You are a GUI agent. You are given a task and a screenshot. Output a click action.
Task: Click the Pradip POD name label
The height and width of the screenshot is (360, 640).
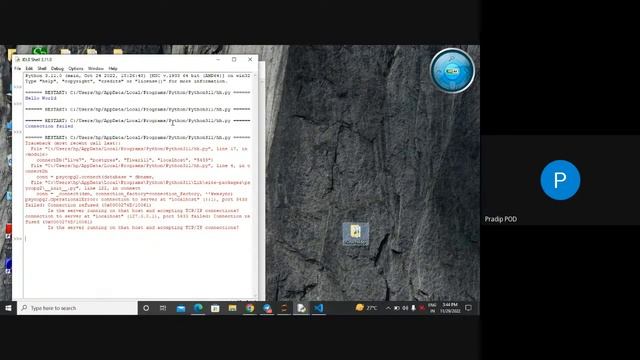point(501,219)
